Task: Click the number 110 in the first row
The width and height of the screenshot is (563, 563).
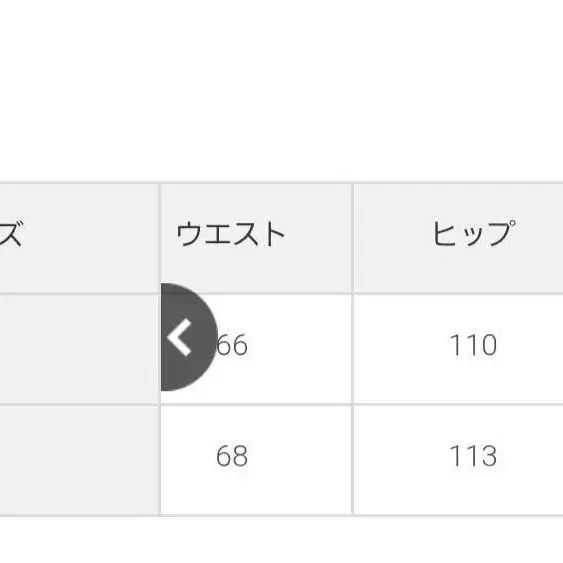Action: pos(473,345)
